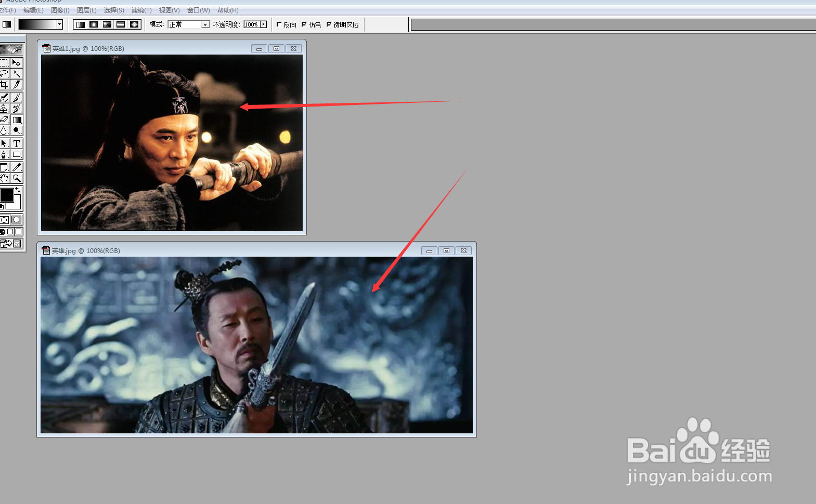816x504 pixels.
Task: Switch to Quick Mask mode
Action: tap(17, 220)
